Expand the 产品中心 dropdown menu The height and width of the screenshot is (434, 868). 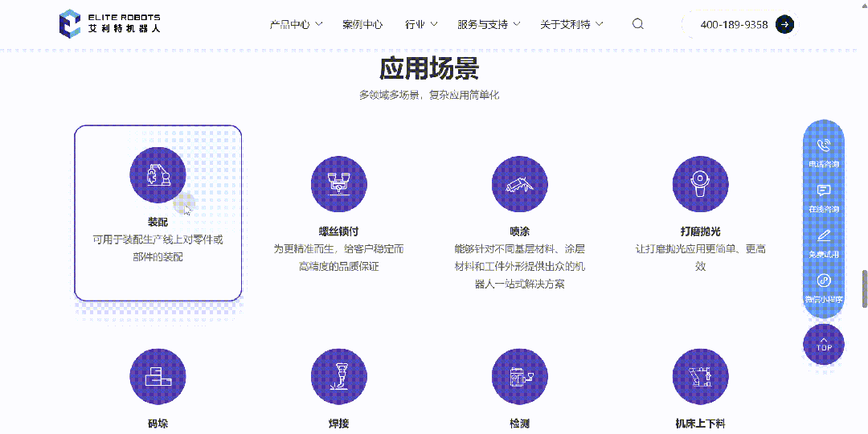[x=296, y=24]
